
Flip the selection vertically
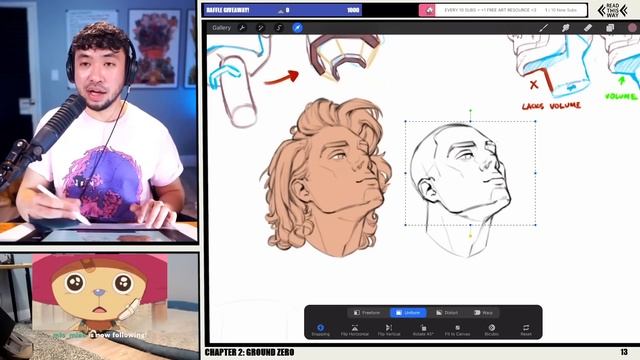pyautogui.click(x=389, y=330)
